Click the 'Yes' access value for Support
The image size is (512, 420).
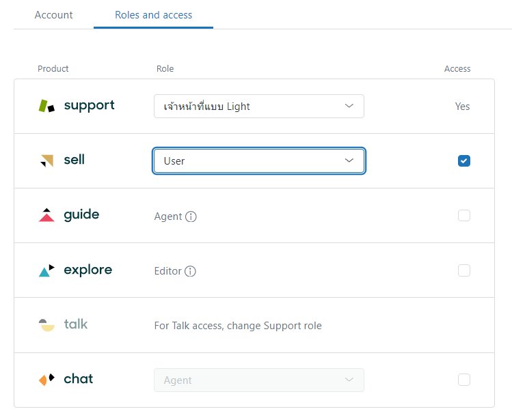(462, 107)
